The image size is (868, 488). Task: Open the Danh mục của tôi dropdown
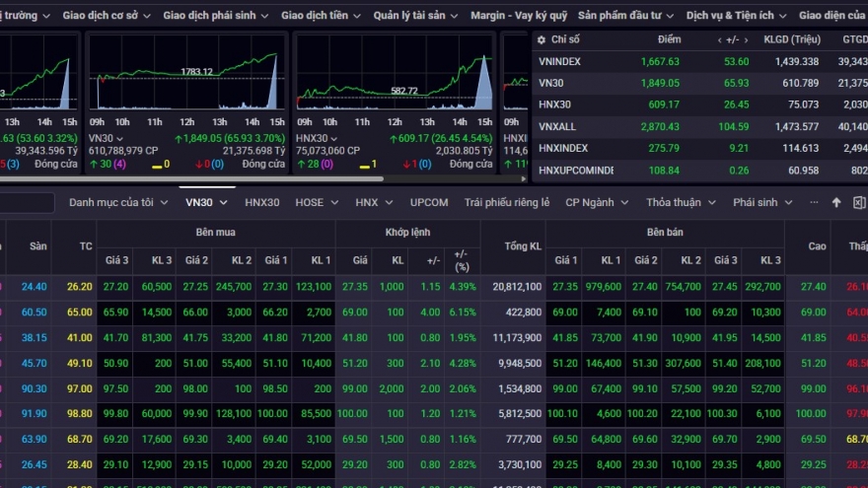click(117, 202)
